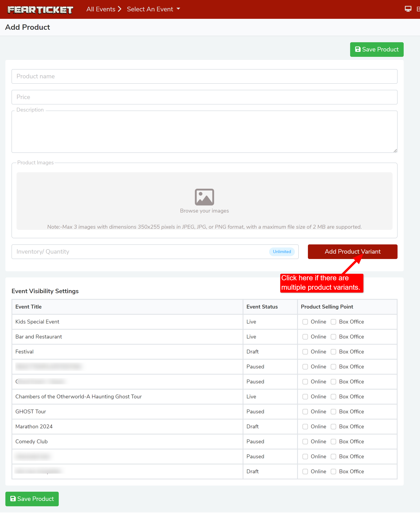Viewport: 420px width, 513px height.
Task: Click the monitor icon in header
Action: point(408,9)
